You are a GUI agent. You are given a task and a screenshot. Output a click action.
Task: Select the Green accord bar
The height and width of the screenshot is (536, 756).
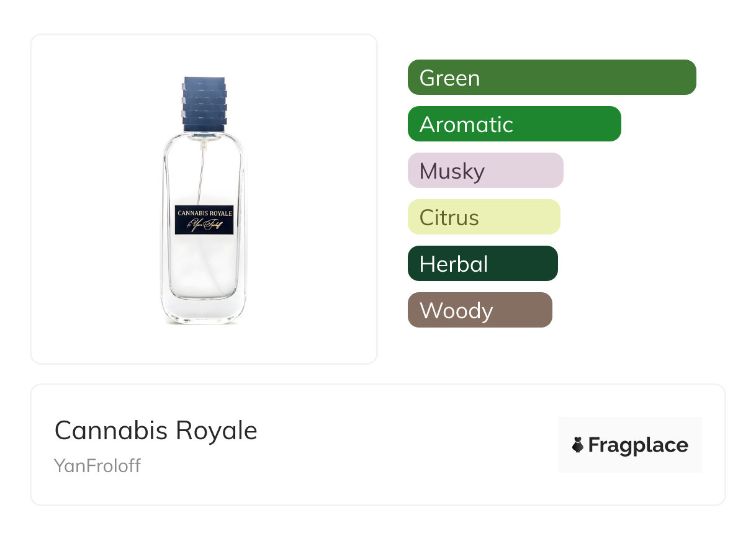[x=552, y=78]
